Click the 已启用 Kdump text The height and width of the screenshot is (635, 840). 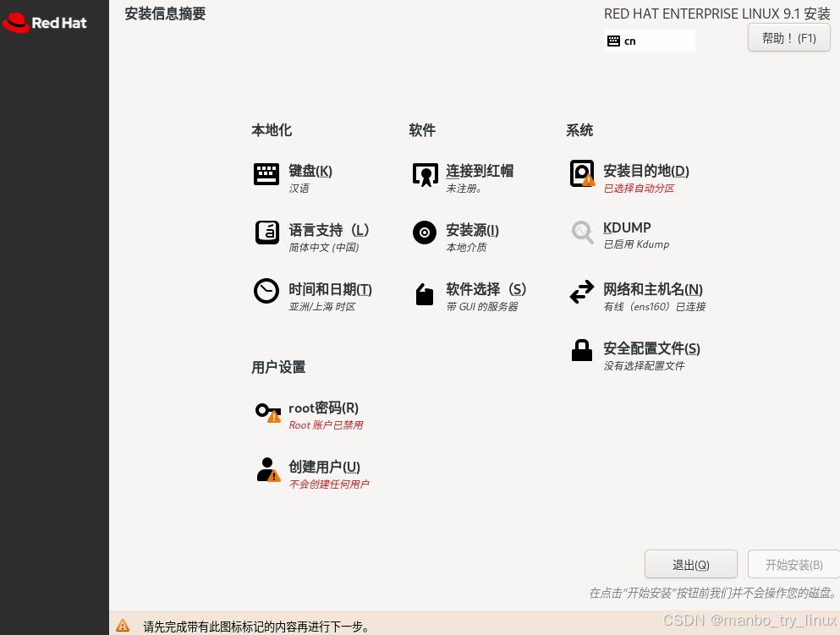(636, 244)
